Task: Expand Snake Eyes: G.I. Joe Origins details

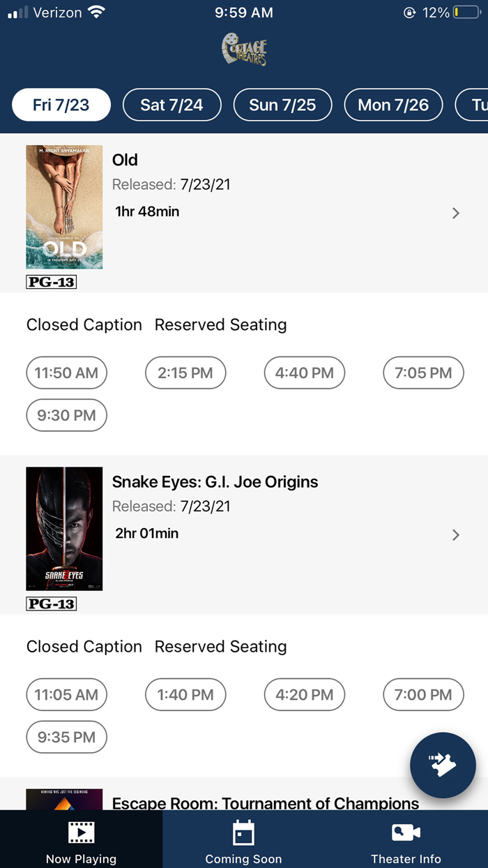Action: click(455, 534)
